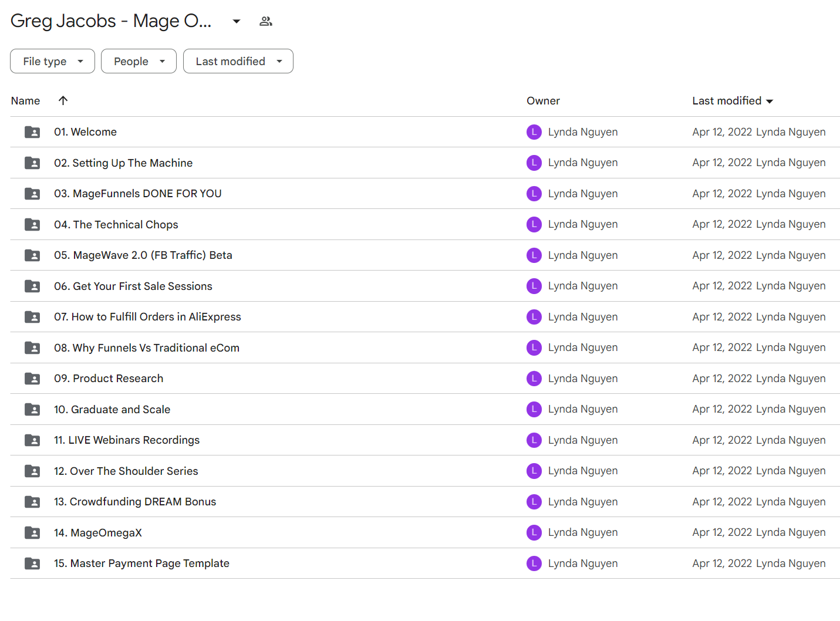Select '10. Graduate and Scale' folder name
840x621 pixels.
[x=112, y=409]
